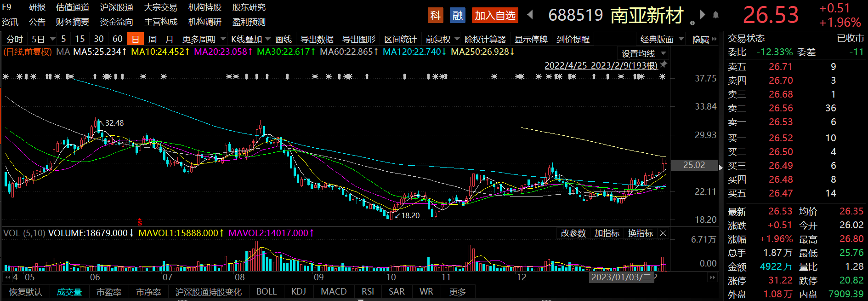
Task: Go to next stock with right arrow
Action: pos(702,15)
